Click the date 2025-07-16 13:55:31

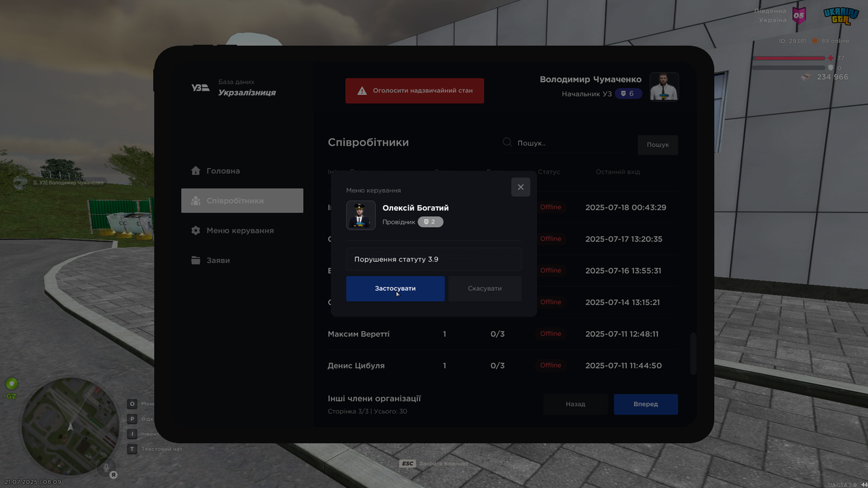623,270
